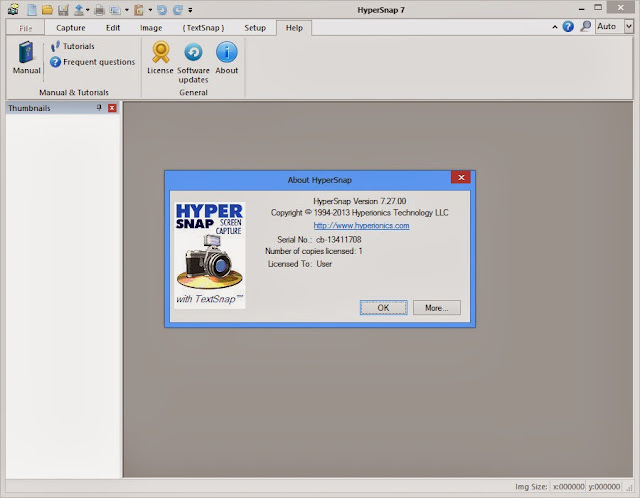Image resolution: width=640 pixels, height=498 pixels.
Task: Open the Auto zoom dropdown arrow
Action: coord(629,27)
